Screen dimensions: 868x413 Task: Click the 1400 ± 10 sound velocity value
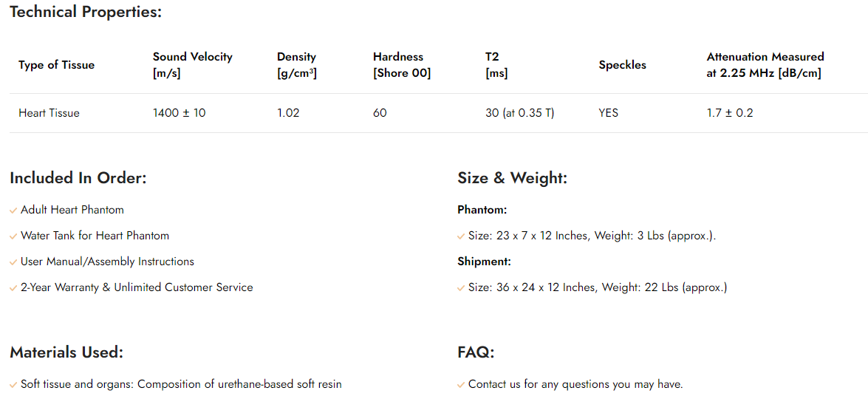pos(179,113)
